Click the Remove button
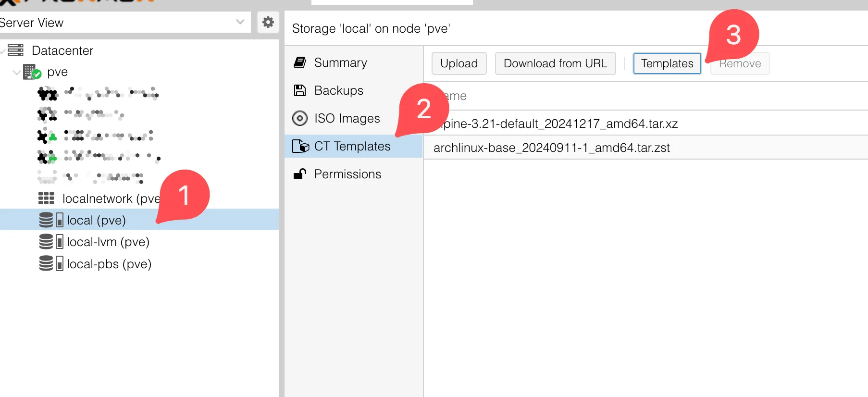 (x=740, y=63)
